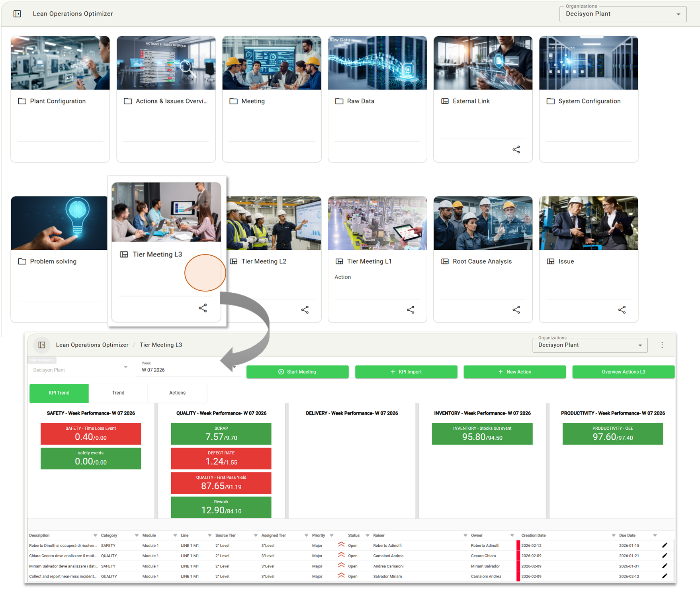The image size is (700, 589).
Task: Edit the Roberto Dinolfi action row pencil
Action: (x=664, y=545)
